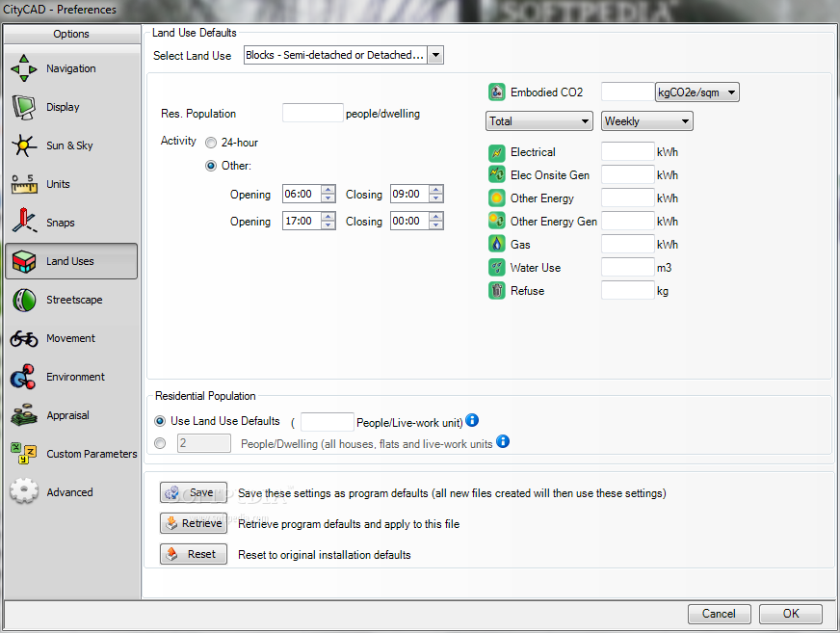
Task: Click the People/Live-work unit input field
Action: [328, 422]
